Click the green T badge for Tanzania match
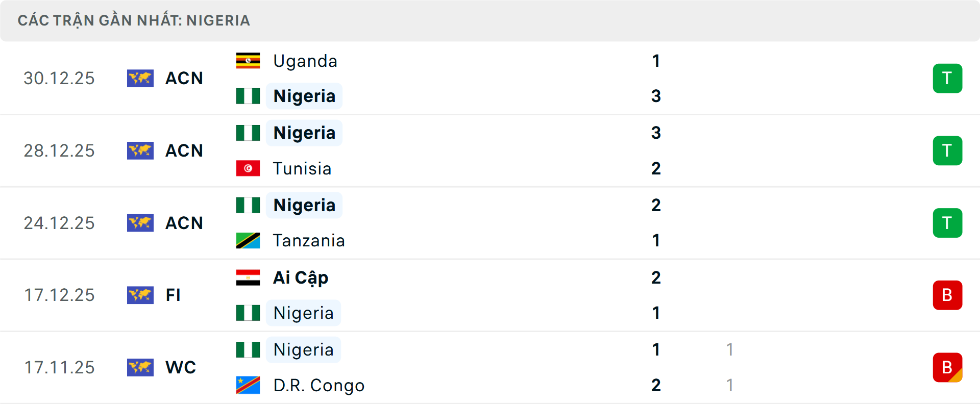 947,223
